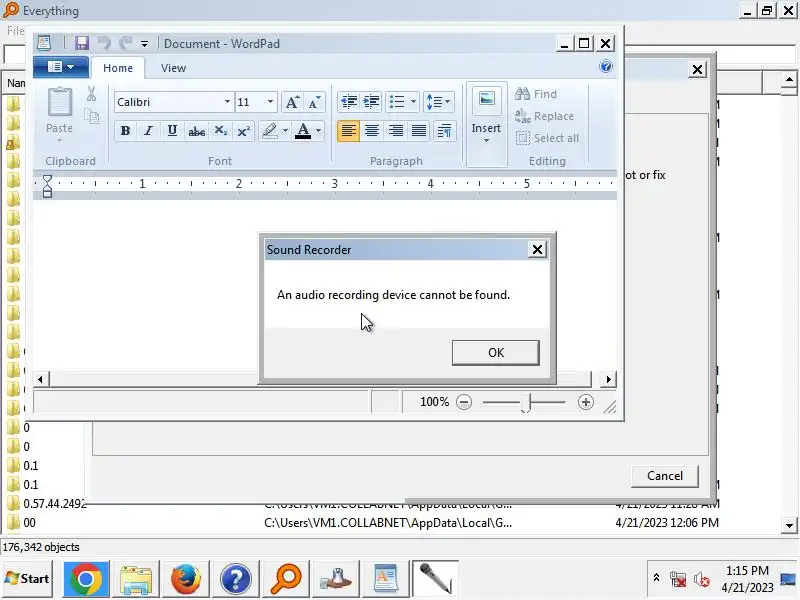The image size is (800, 600).
Task: Click the WordPad zoom slider handle
Action: [x=527, y=403]
